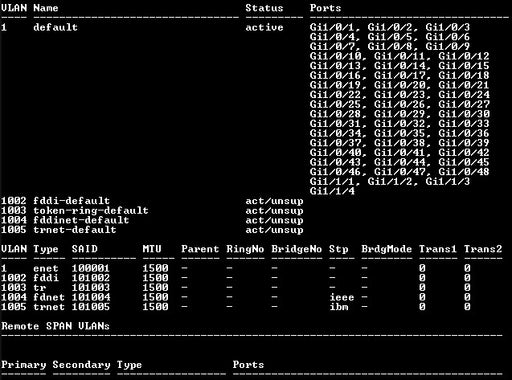Click the ibm Stp value
Viewport: 512px width, 380px height.
click(x=339, y=307)
